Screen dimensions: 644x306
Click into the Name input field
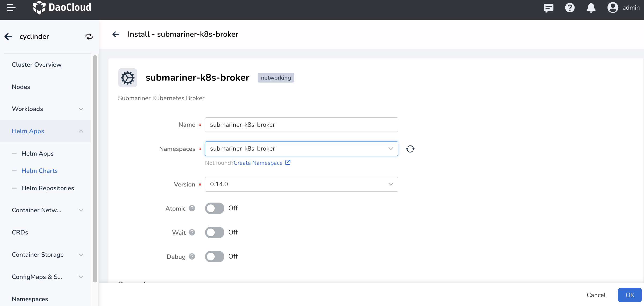tap(301, 125)
